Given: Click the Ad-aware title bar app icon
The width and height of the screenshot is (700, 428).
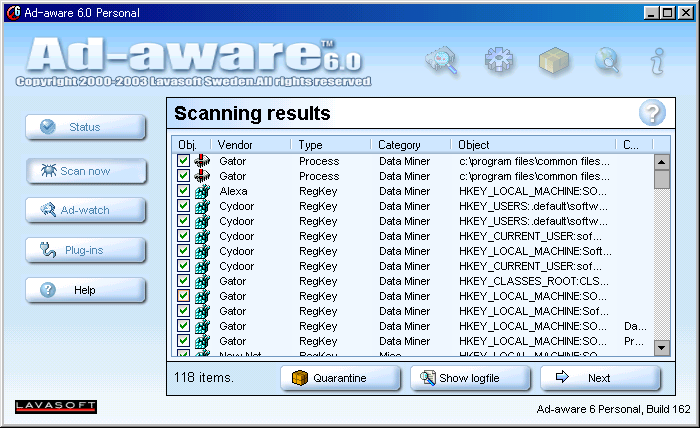Looking at the screenshot, I should point(13,12).
